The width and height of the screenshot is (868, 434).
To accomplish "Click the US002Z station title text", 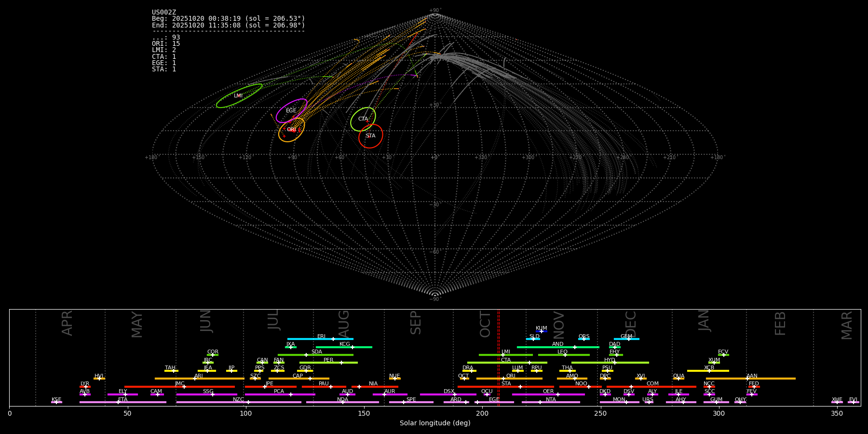I will [x=164, y=13].
